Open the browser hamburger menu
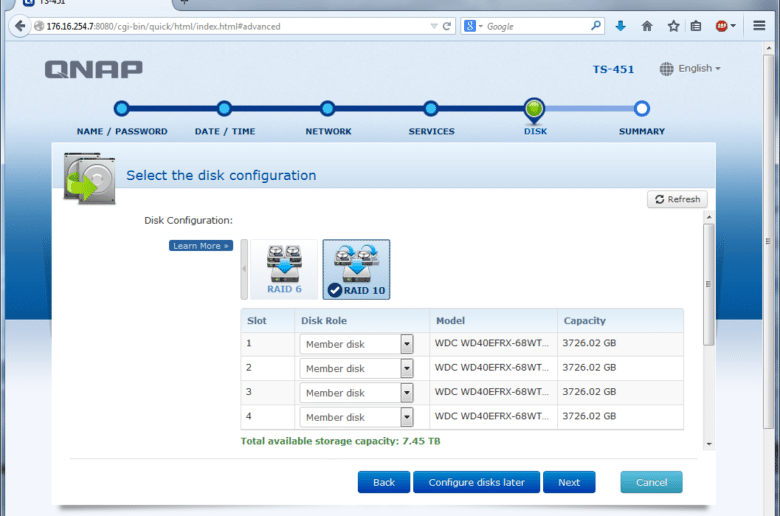780x516 pixels. (x=759, y=25)
